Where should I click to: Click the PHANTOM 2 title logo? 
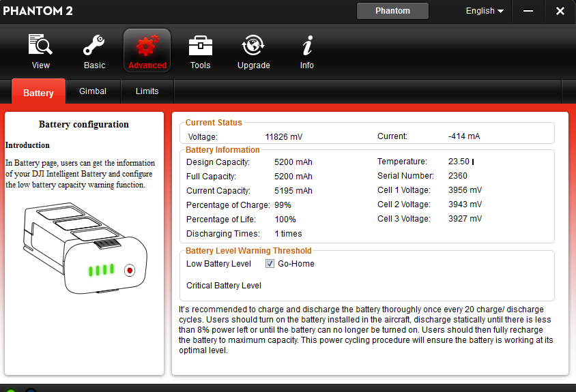[38, 11]
